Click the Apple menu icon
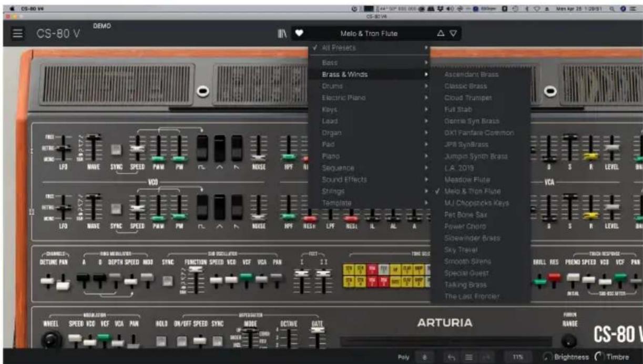 coord(12,9)
